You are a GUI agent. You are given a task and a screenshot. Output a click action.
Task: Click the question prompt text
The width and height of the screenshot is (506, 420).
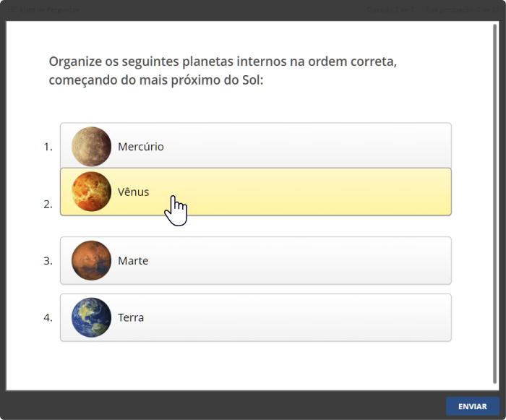tap(223, 70)
